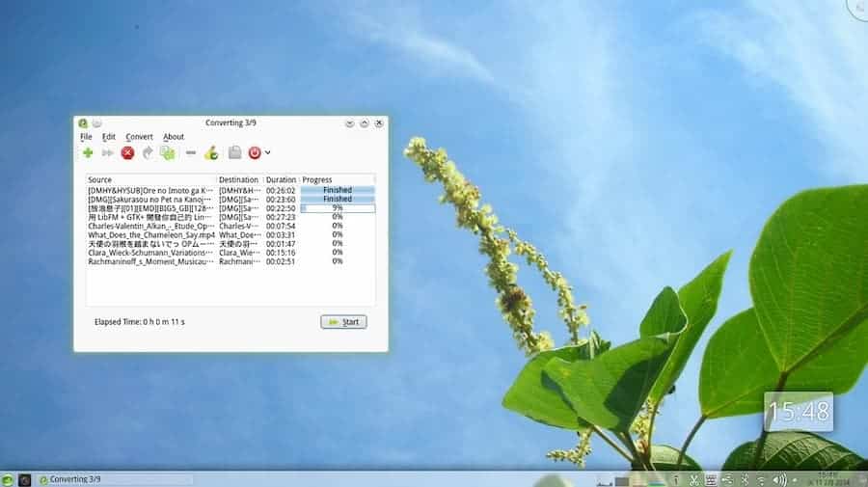Click the red power shutdown icon
The image size is (868, 487).
[x=255, y=152]
